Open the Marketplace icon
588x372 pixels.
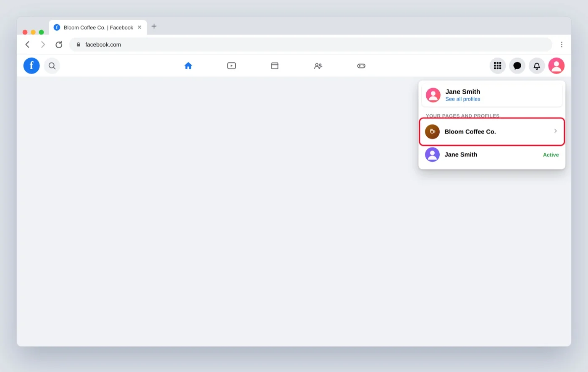click(x=275, y=65)
